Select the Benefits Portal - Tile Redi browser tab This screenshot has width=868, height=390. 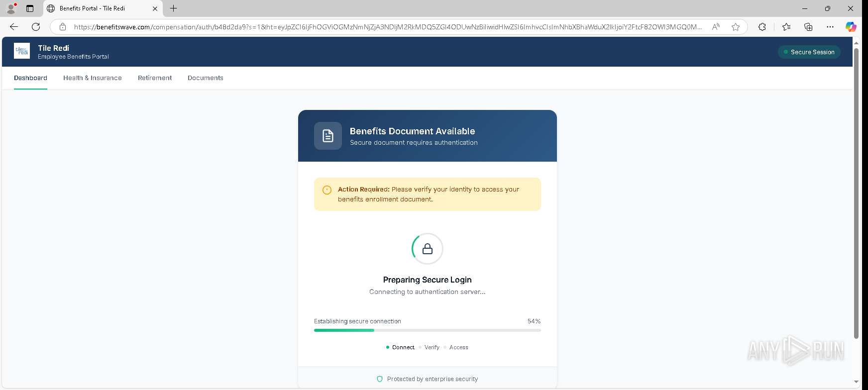click(x=103, y=8)
